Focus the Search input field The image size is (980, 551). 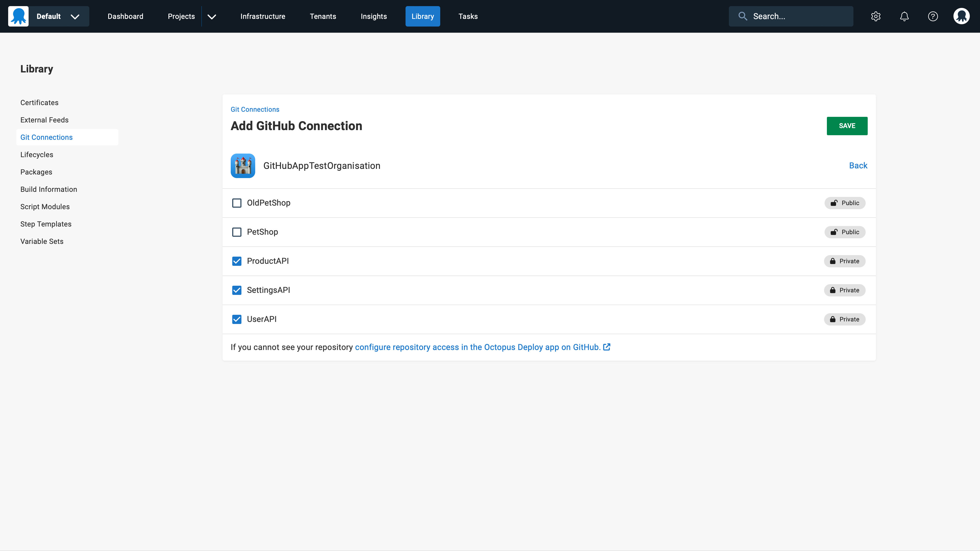coord(791,16)
